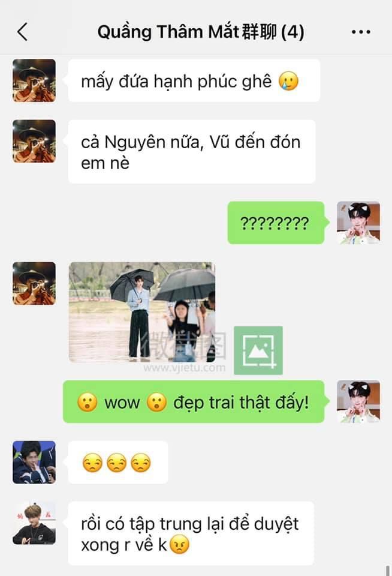392x576 pixels.
Task: Tap the avatar beside the three smirk emojis
Action: coord(34,462)
